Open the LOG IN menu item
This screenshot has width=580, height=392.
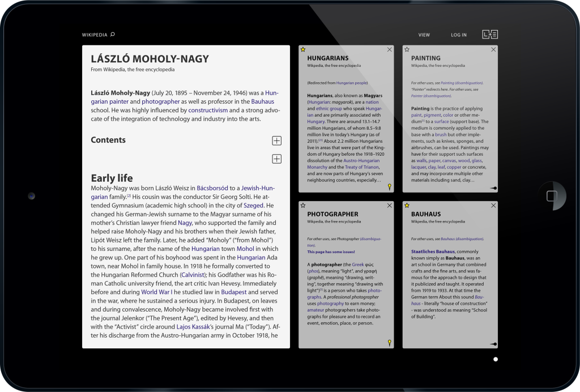click(x=459, y=35)
